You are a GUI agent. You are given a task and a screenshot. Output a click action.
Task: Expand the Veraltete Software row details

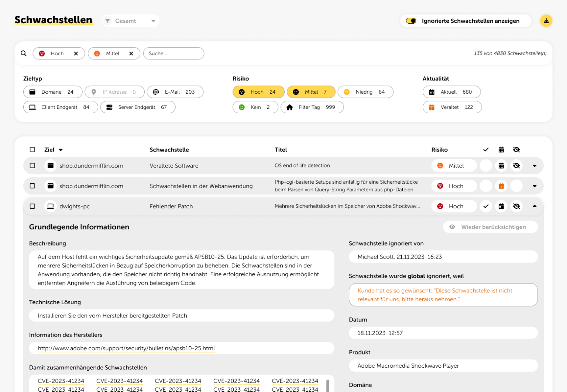coord(534,166)
